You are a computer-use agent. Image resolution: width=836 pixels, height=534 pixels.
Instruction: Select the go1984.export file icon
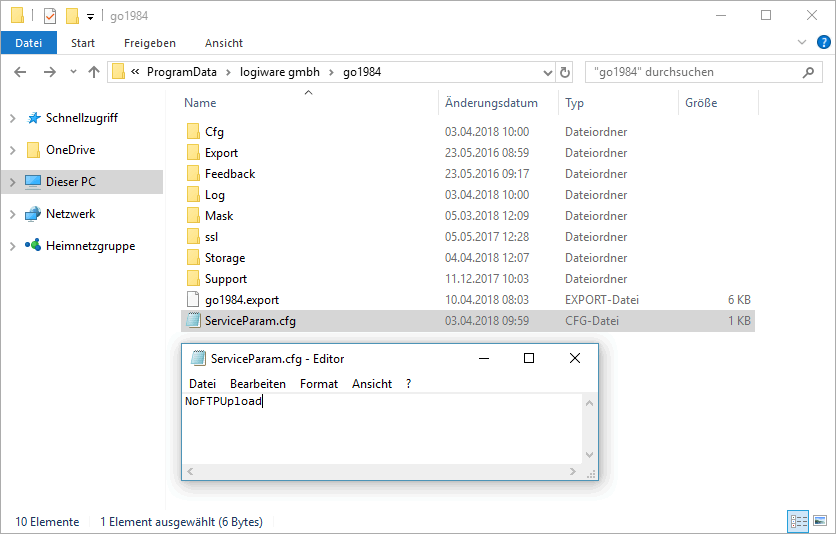[x=193, y=300]
